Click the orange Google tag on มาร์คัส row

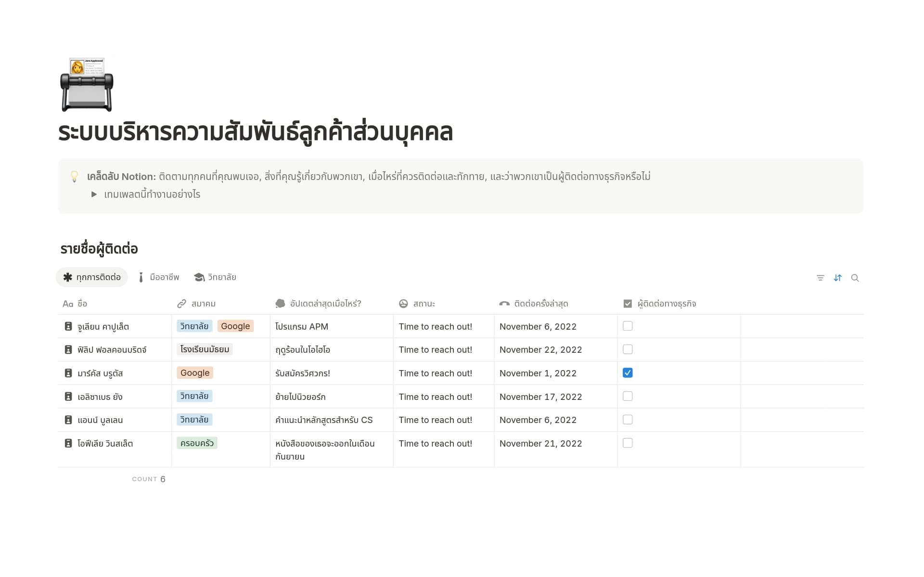(195, 373)
